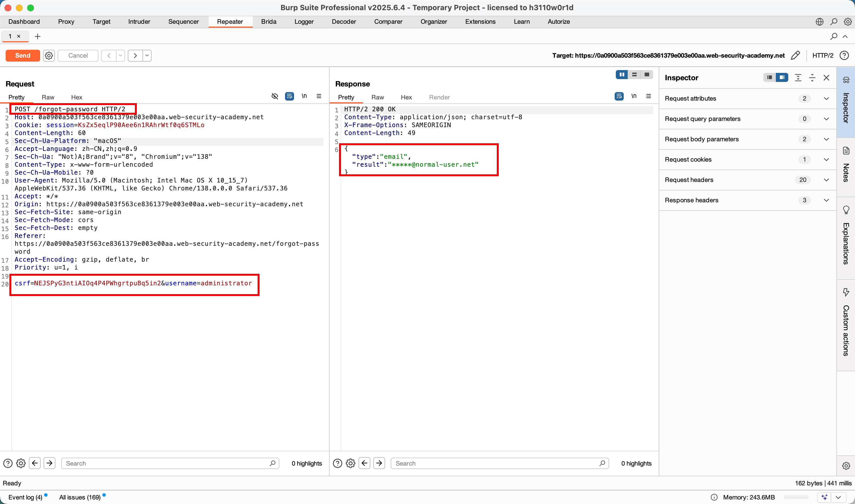Expand Request headers section in Inspector
Screen dimensions: 855x504
click(x=826, y=180)
